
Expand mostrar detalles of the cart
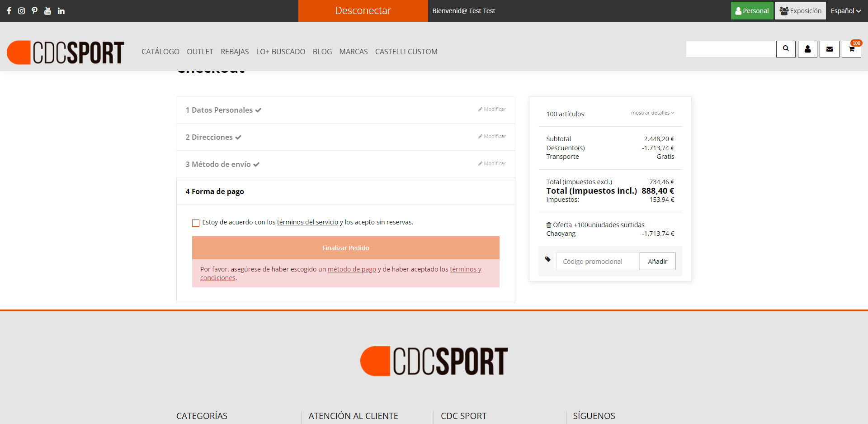click(x=652, y=113)
